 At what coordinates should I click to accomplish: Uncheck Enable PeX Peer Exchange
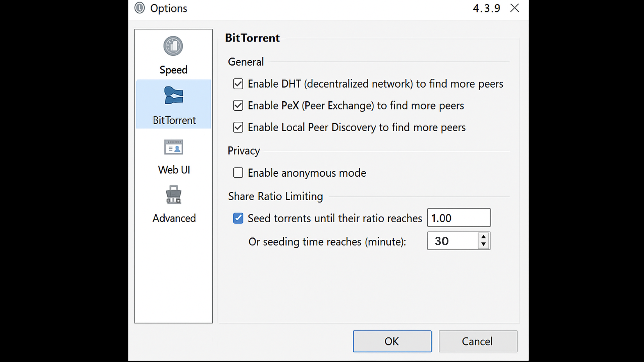pos(238,105)
